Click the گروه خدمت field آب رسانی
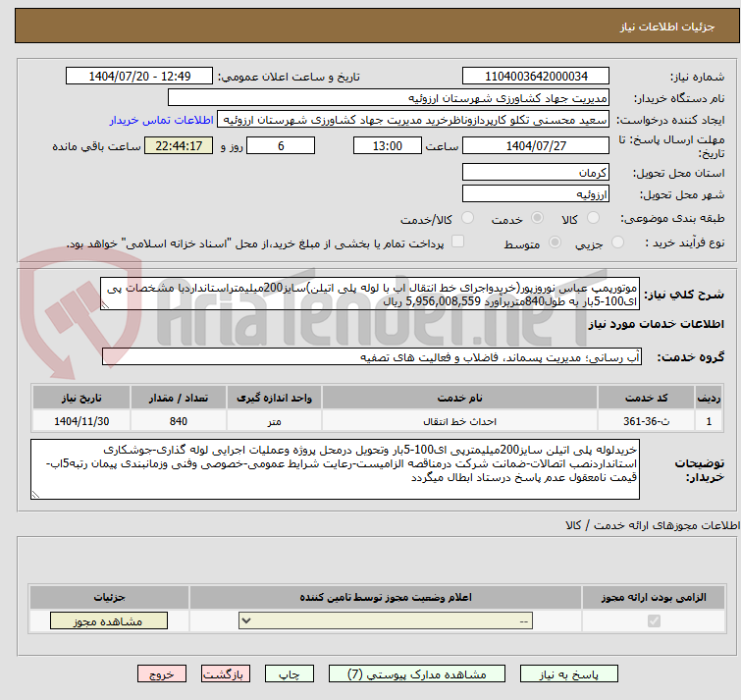 pos(372,356)
